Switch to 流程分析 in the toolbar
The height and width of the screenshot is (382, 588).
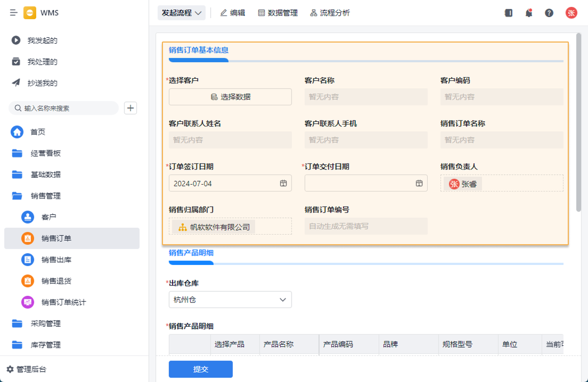tap(330, 13)
